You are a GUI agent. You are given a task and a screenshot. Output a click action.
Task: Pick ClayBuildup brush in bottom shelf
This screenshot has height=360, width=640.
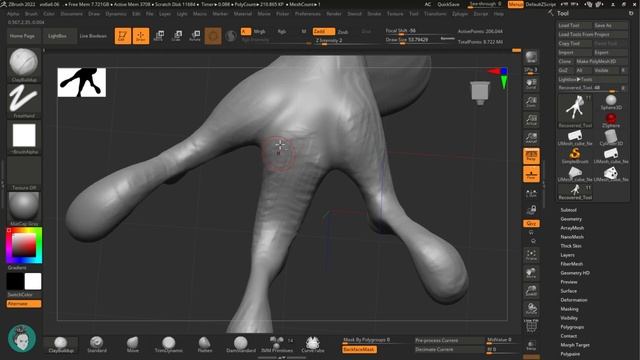(x=61, y=344)
